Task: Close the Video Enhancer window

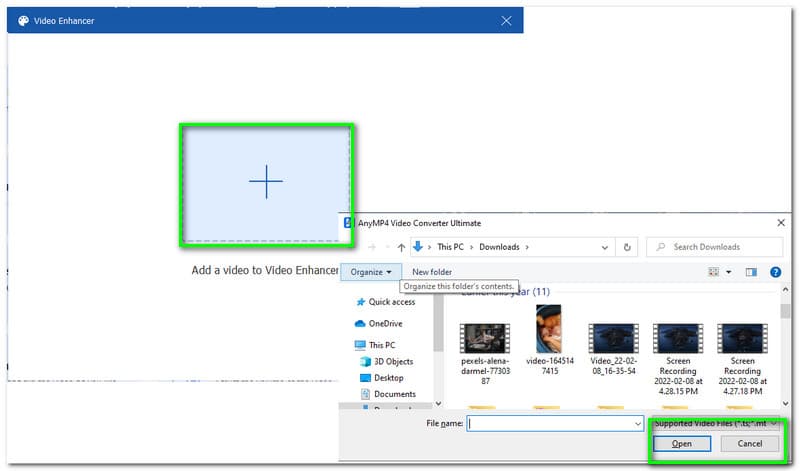Action: tap(506, 21)
